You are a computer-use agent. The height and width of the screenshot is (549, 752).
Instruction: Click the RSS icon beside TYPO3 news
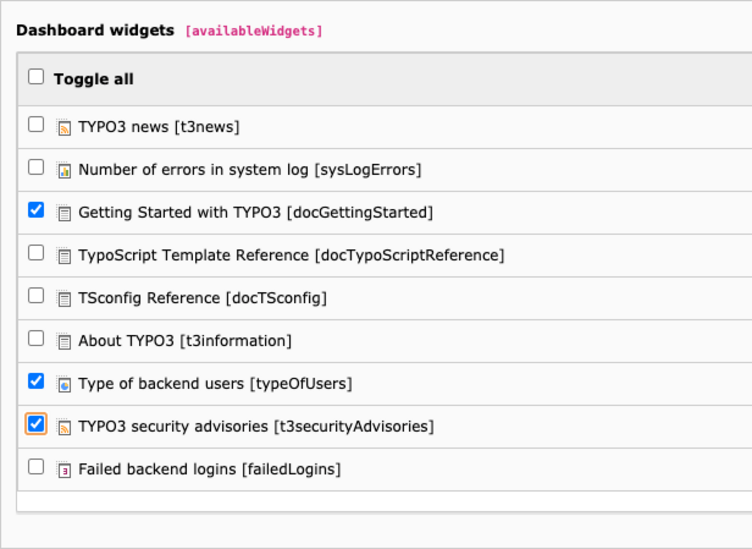click(64, 128)
